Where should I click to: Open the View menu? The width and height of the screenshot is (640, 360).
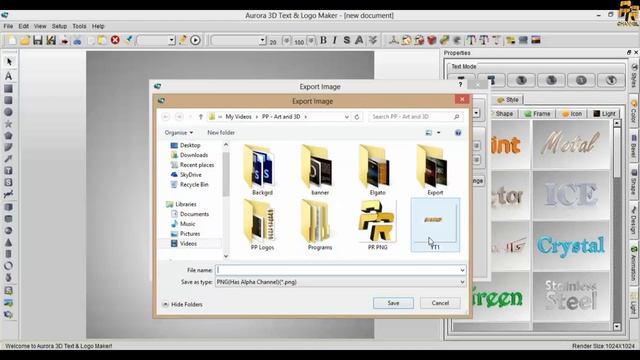click(x=40, y=26)
